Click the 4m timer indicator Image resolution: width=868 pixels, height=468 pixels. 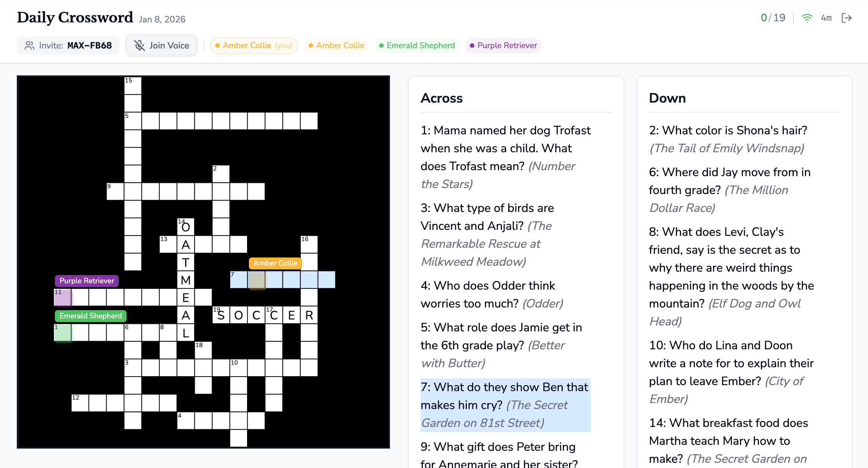pos(826,18)
